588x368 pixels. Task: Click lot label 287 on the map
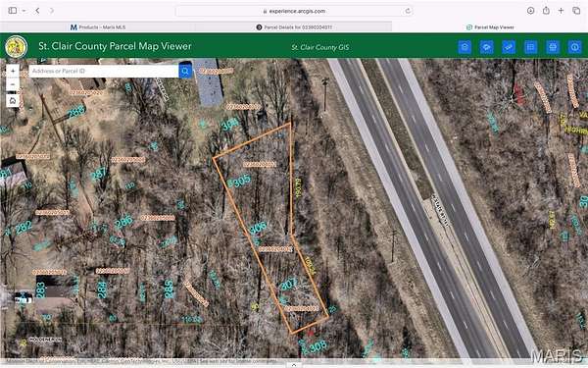tap(99, 174)
